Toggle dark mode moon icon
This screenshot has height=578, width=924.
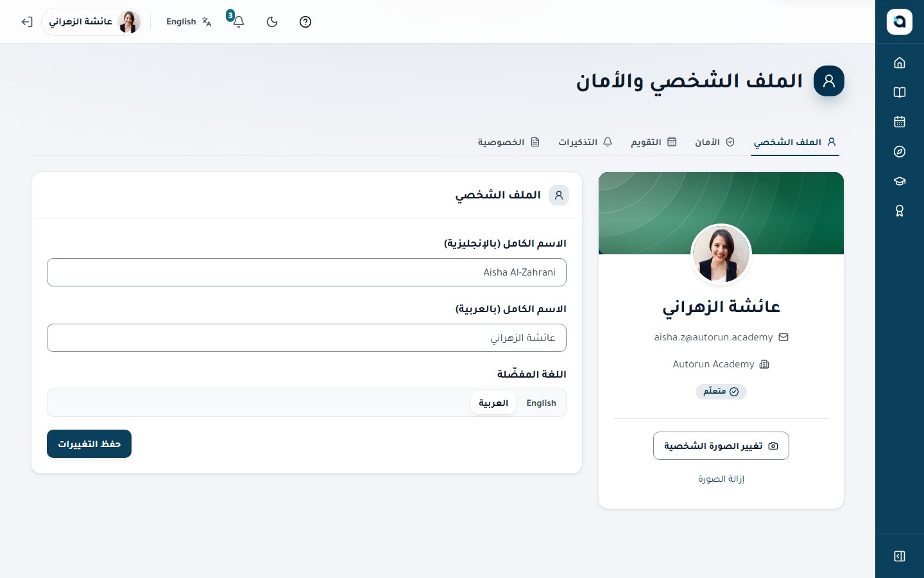coord(272,22)
